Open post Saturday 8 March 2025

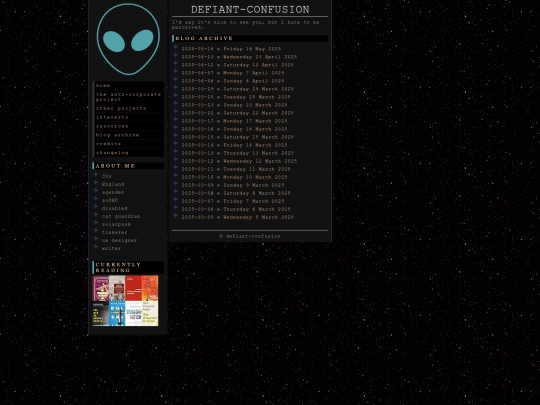point(236,193)
